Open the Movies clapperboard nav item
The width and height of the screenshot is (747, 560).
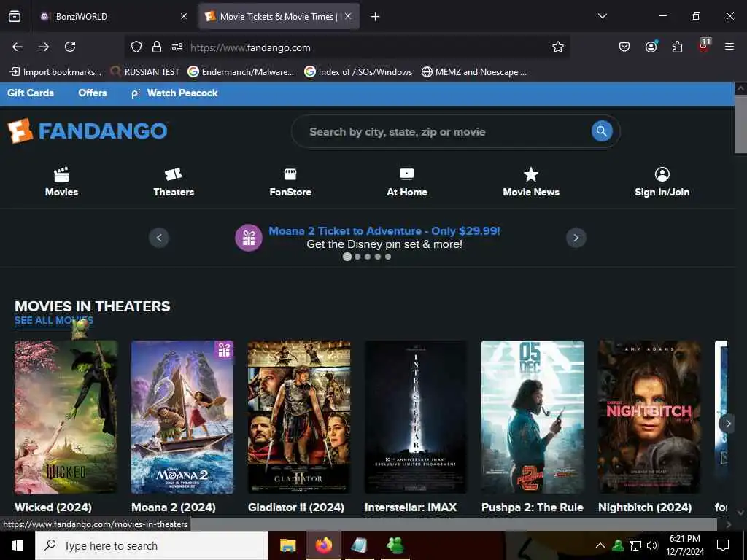[61, 182]
